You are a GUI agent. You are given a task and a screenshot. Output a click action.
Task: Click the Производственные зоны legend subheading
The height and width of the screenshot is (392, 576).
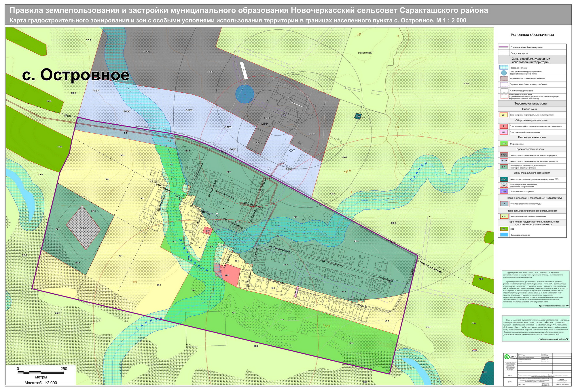pyautogui.click(x=530, y=149)
